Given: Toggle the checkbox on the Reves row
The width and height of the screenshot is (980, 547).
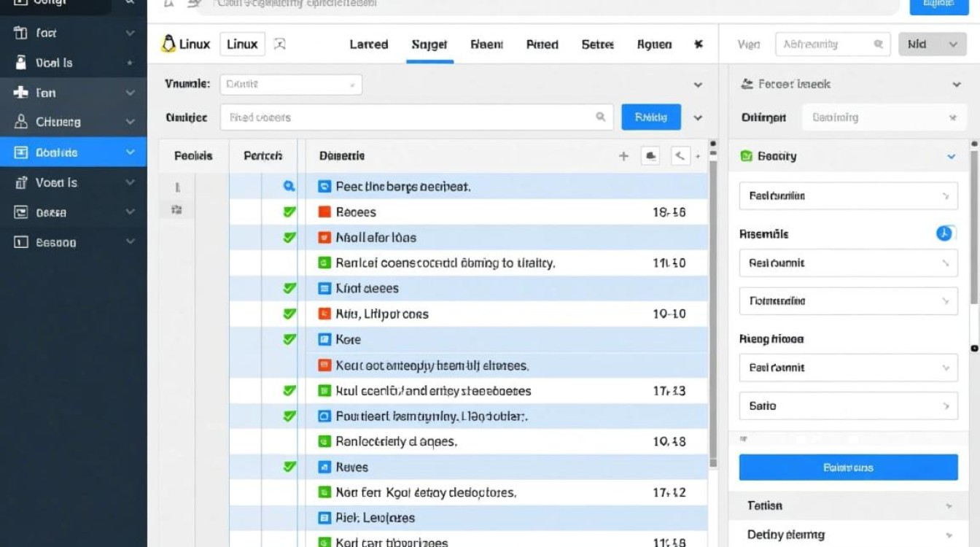Looking at the screenshot, I should pyautogui.click(x=289, y=467).
